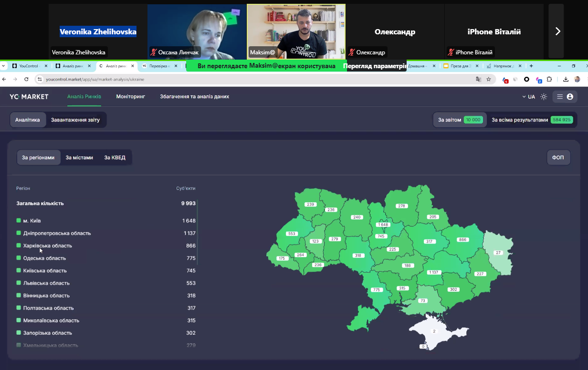Click the Crimea map region labeled 2
The image size is (588, 370).
434,331
